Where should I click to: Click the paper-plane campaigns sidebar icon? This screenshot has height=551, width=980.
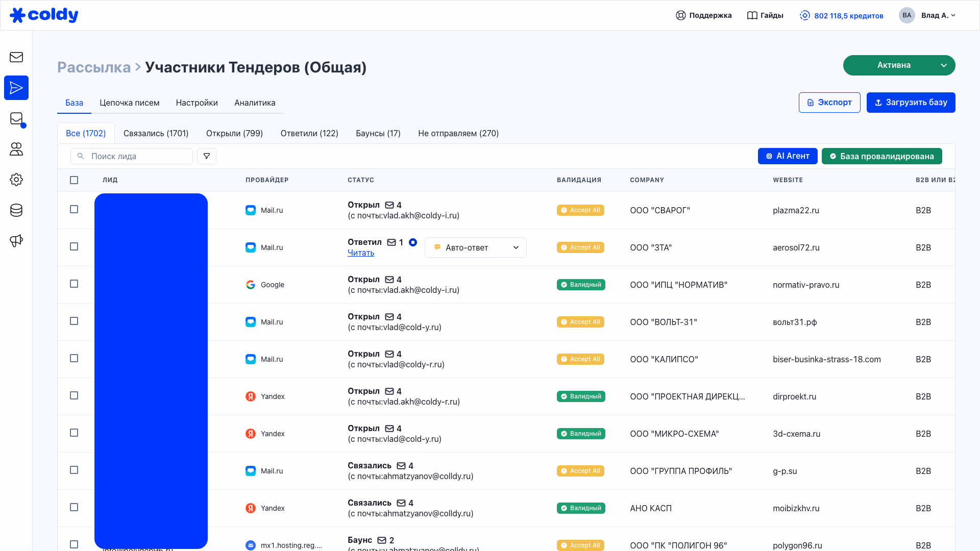point(16,88)
